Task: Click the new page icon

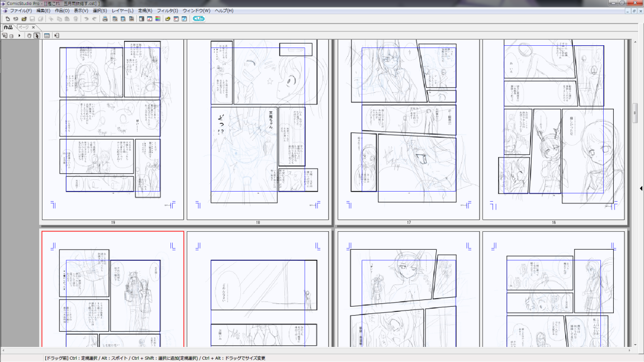Action: coord(7,19)
